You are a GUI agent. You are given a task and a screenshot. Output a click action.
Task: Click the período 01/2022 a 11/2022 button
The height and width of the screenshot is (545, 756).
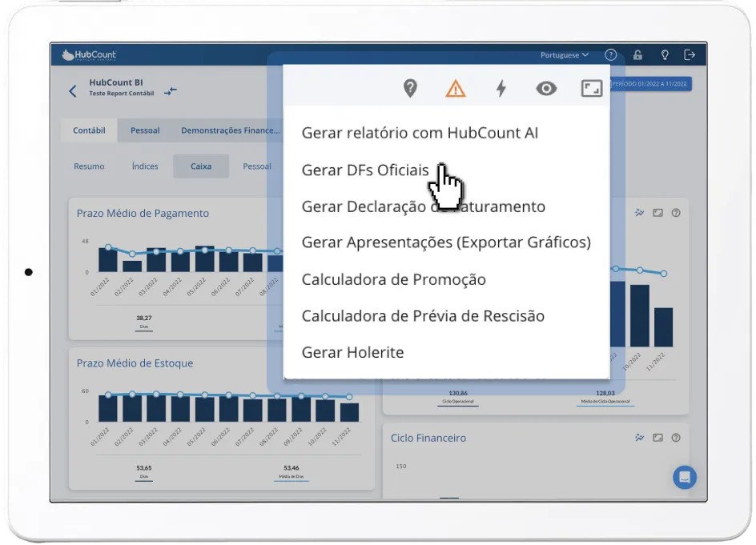651,84
